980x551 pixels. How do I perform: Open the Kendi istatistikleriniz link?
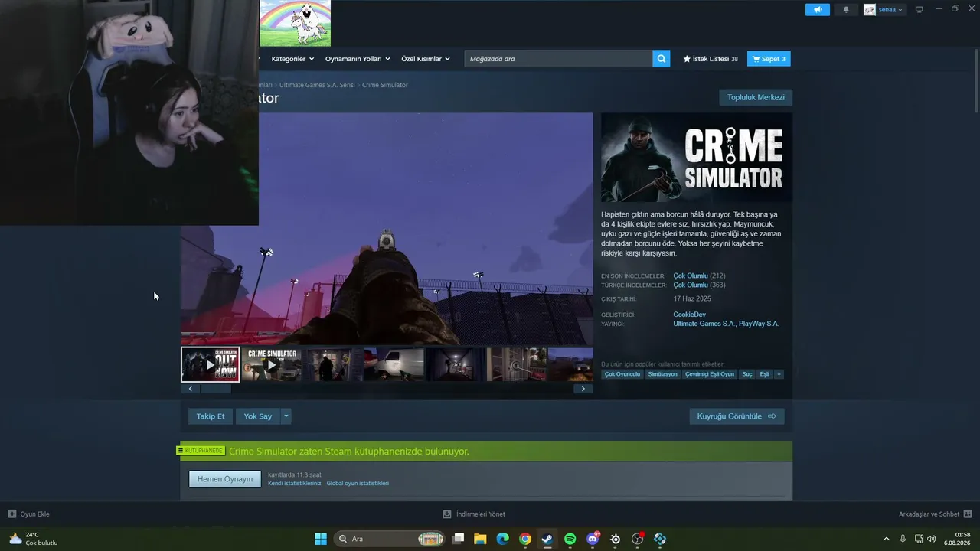(295, 484)
